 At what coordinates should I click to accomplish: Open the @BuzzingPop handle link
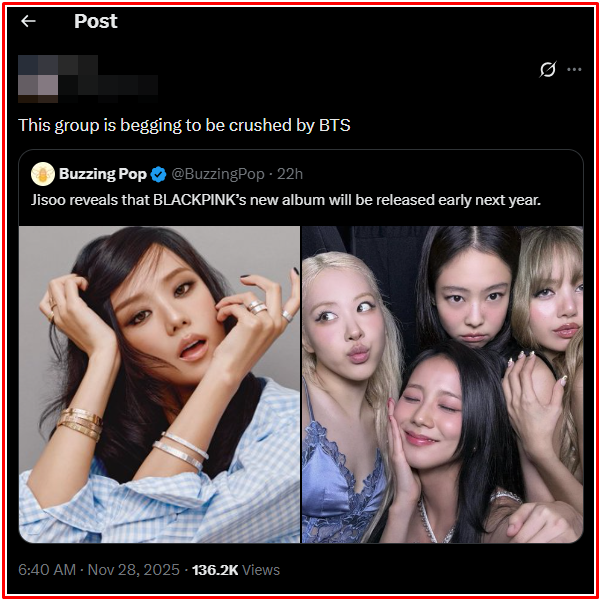pyautogui.click(x=218, y=174)
